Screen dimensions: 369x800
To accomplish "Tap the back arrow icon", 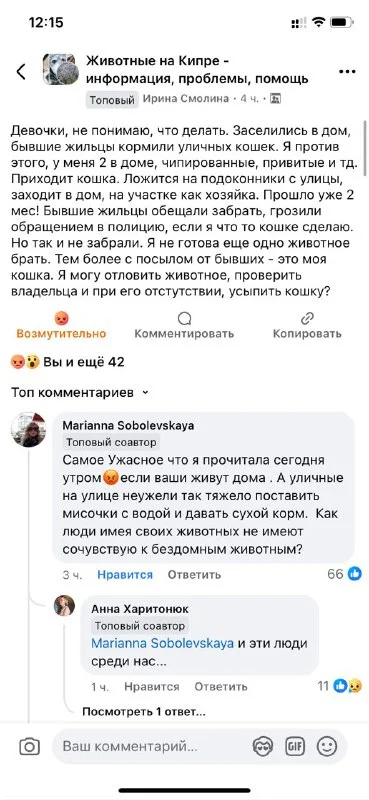I will [x=21, y=72].
